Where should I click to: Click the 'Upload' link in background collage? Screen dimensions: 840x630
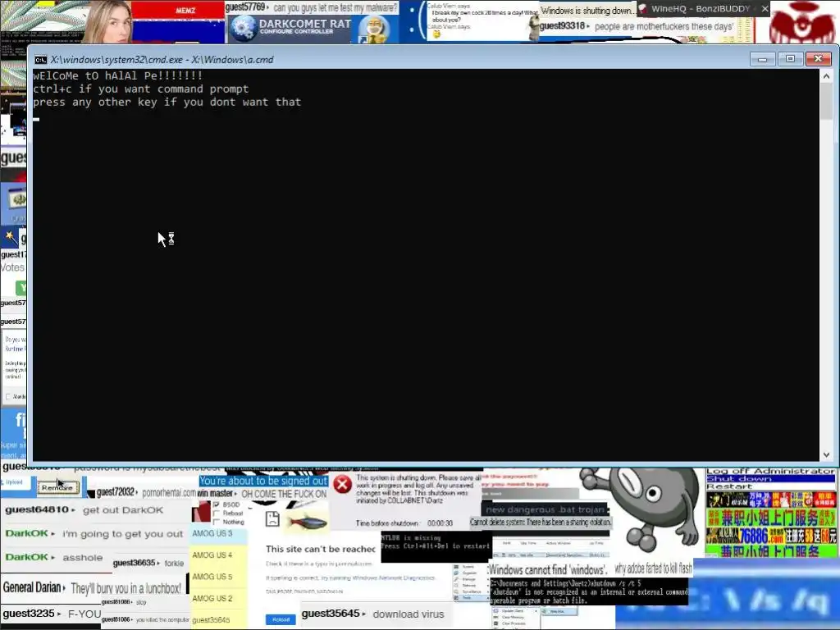pyautogui.click(x=14, y=482)
